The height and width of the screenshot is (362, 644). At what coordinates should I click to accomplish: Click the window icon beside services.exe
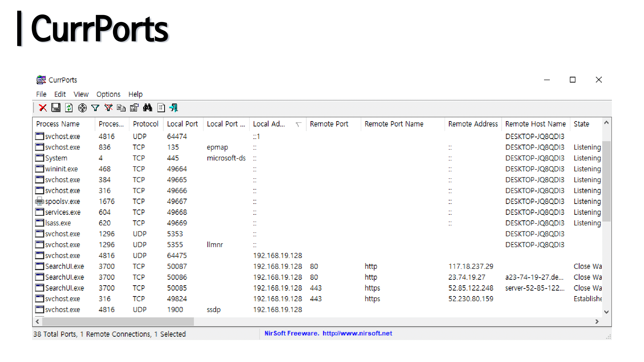pos(40,212)
